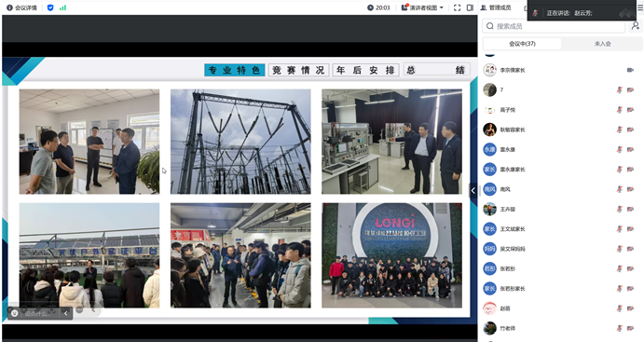Toggle the microphone icon for member 7
This screenshot has height=342, width=644.
pyautogui.click(x=620, y=89)
